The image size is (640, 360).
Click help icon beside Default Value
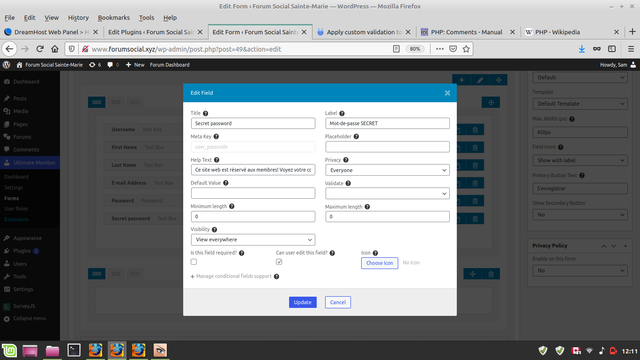pyautogui.click(x=226, y=183)
